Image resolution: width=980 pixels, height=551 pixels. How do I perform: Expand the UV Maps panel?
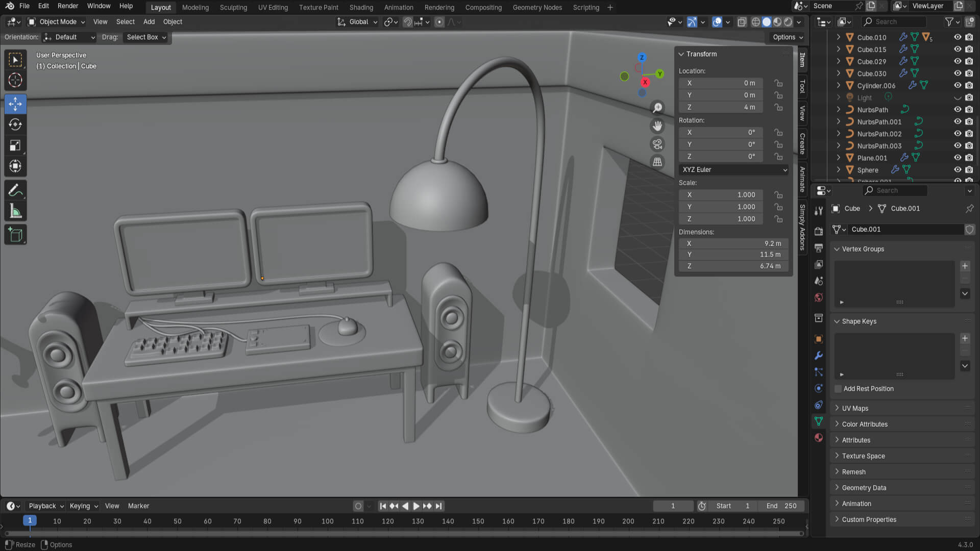pyautogui.click(x=855, y=408)
